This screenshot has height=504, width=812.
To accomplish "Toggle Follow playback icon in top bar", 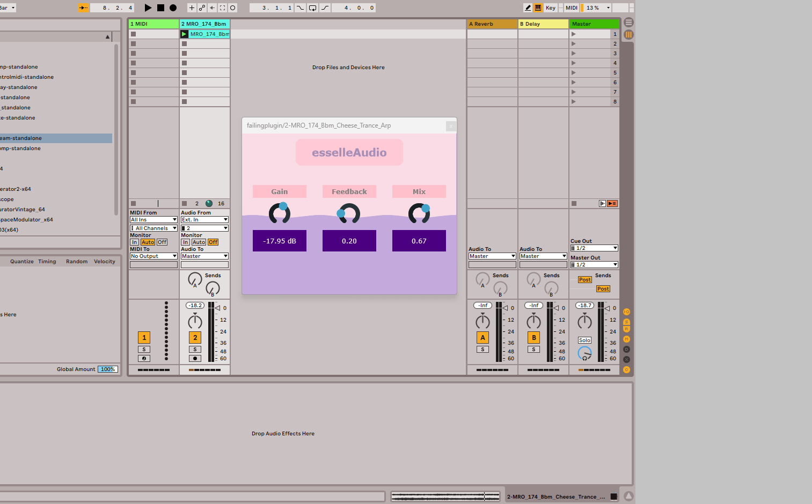I will point(84,8).
